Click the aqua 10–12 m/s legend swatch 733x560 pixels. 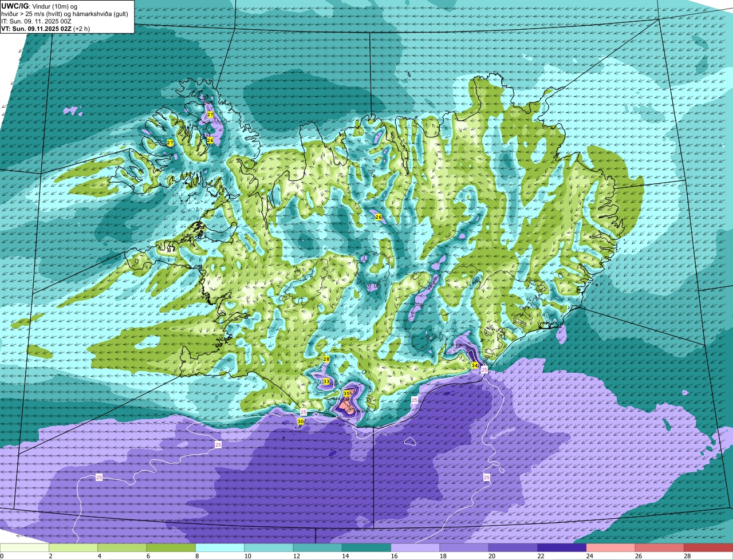(269, 548)
